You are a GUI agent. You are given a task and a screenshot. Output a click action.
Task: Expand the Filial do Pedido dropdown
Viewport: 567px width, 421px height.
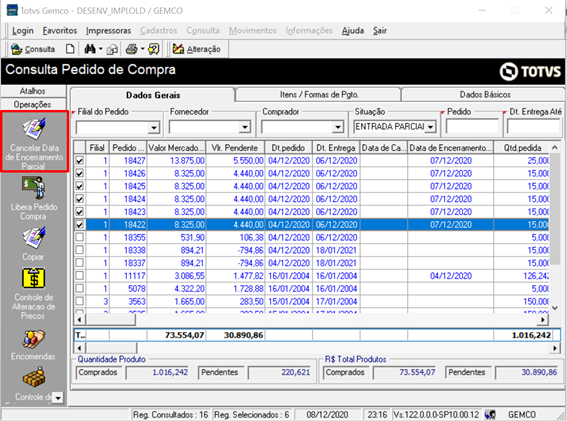click(154, 127)
